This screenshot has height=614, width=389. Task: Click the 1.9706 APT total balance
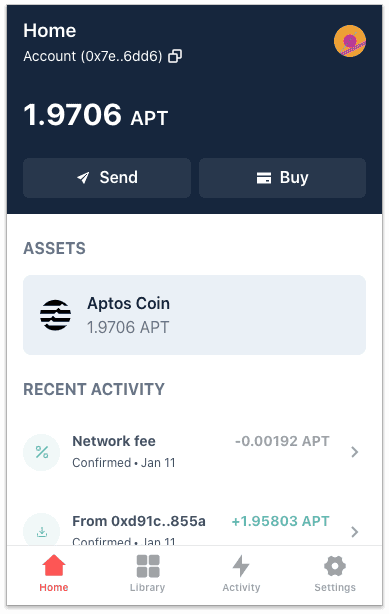click(x=96, y=115)
